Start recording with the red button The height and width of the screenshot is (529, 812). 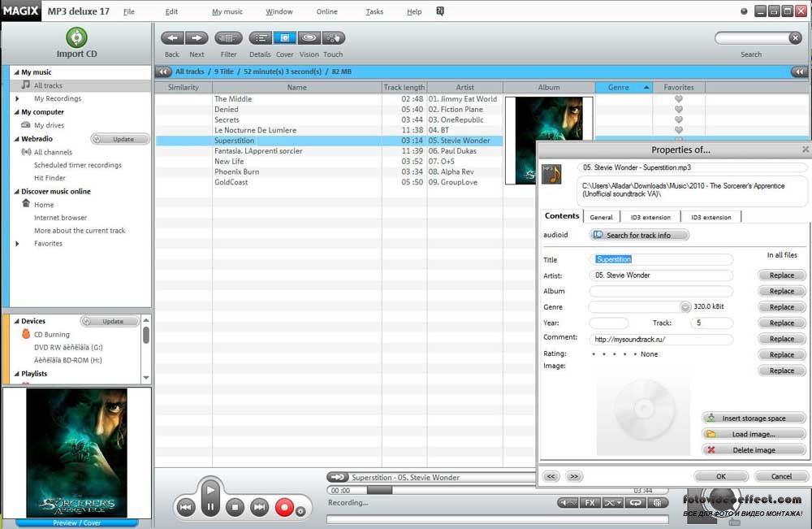[x=284, y=507]
